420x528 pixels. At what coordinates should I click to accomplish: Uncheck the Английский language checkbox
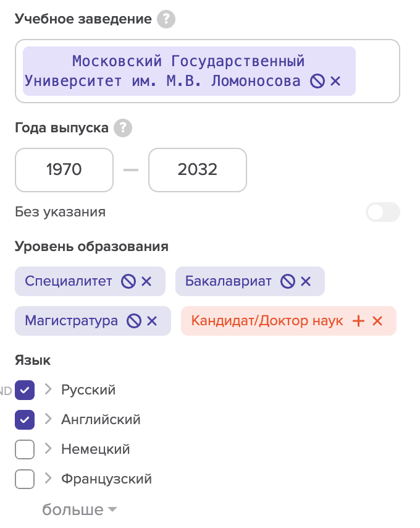tap(25, 420)
